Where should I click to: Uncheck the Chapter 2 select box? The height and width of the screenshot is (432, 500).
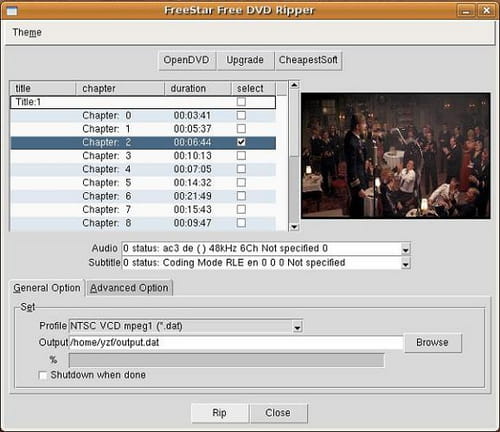point(241,142)
